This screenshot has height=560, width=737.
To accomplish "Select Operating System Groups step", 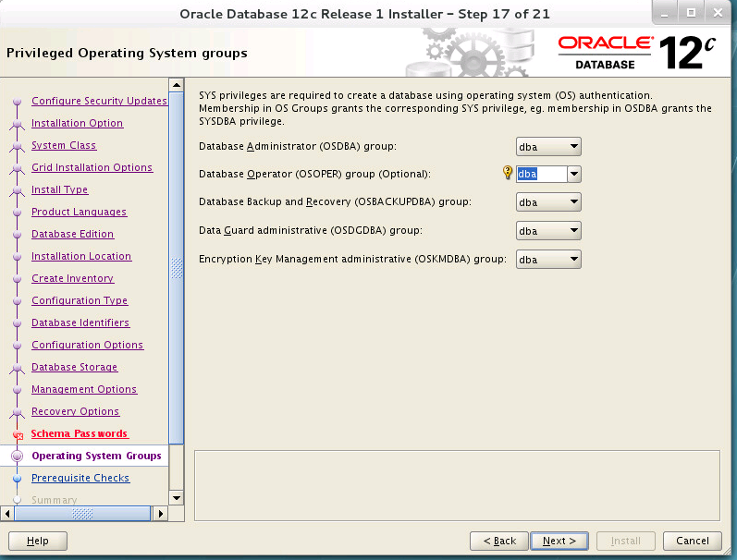I will click(x=96, y=456).
